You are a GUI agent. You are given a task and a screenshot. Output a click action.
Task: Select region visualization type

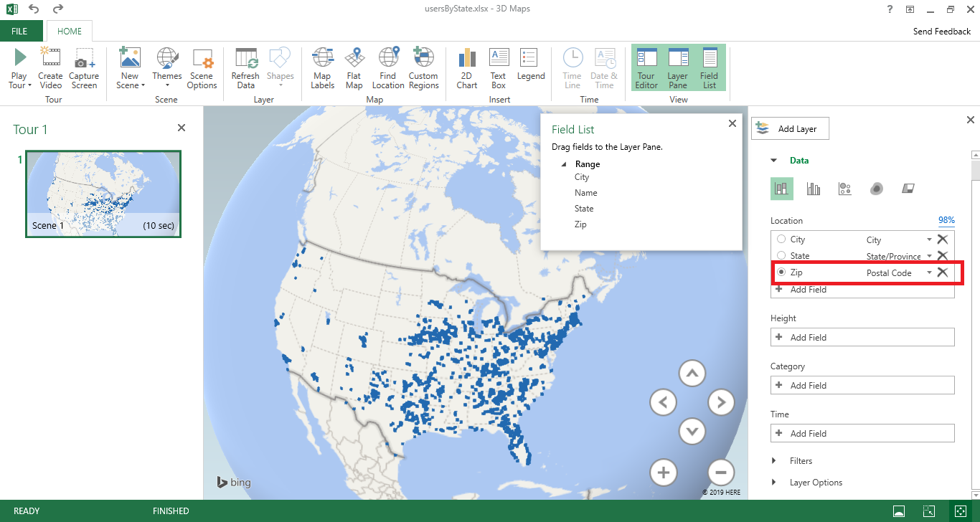coord(908,189)
